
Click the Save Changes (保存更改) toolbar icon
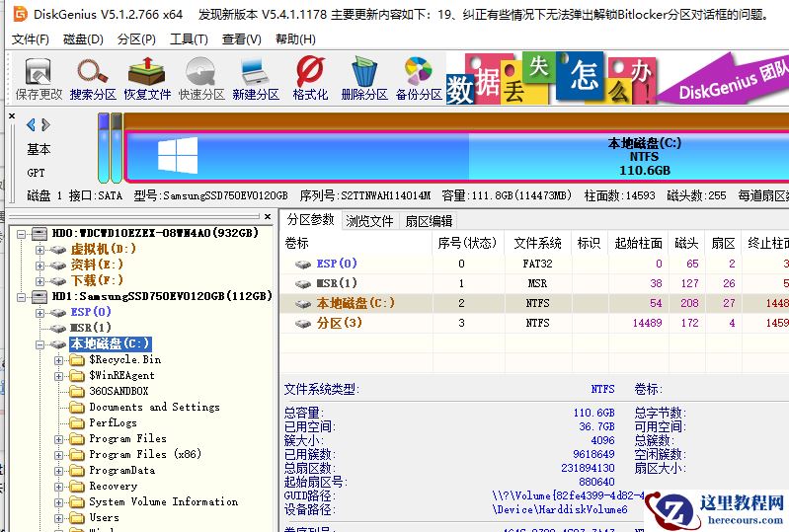point(39,78)
